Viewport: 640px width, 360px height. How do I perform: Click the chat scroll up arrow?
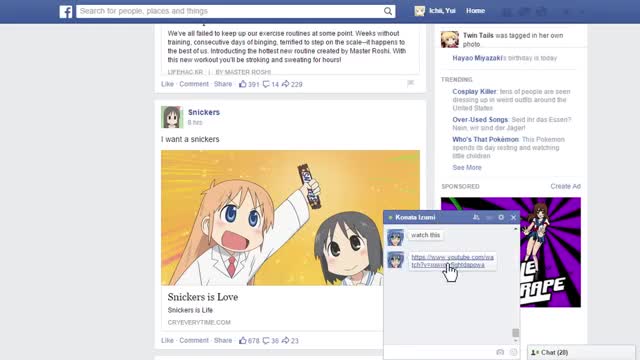[x=516, y=229]
